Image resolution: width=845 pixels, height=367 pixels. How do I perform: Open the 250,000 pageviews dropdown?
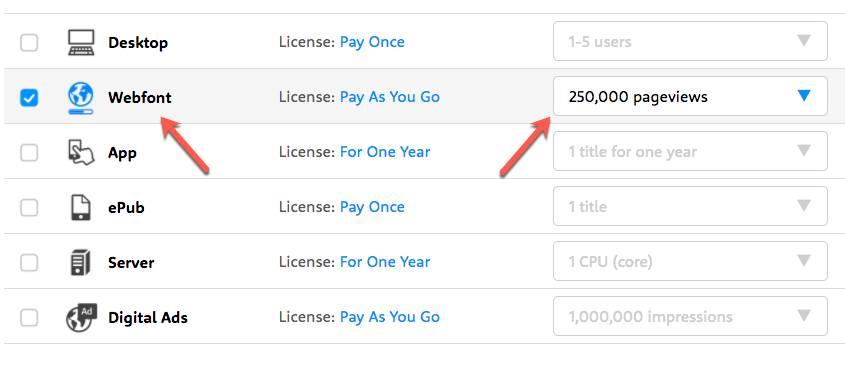690,96
